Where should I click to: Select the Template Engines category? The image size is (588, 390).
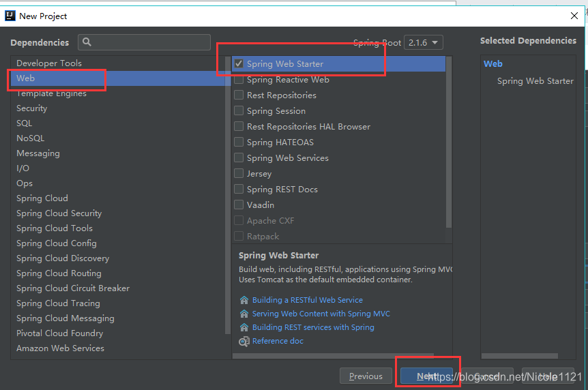118,93
